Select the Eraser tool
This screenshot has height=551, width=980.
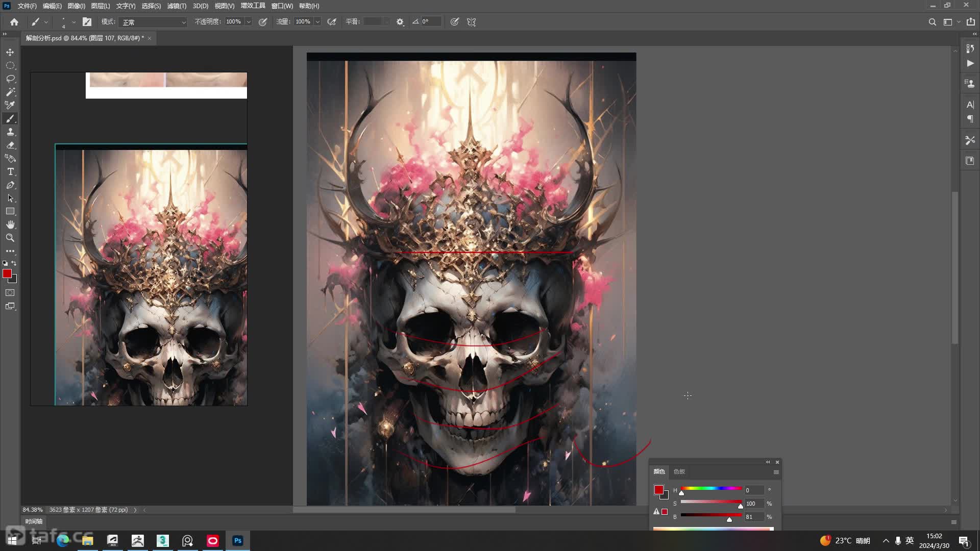click(10, 145)
